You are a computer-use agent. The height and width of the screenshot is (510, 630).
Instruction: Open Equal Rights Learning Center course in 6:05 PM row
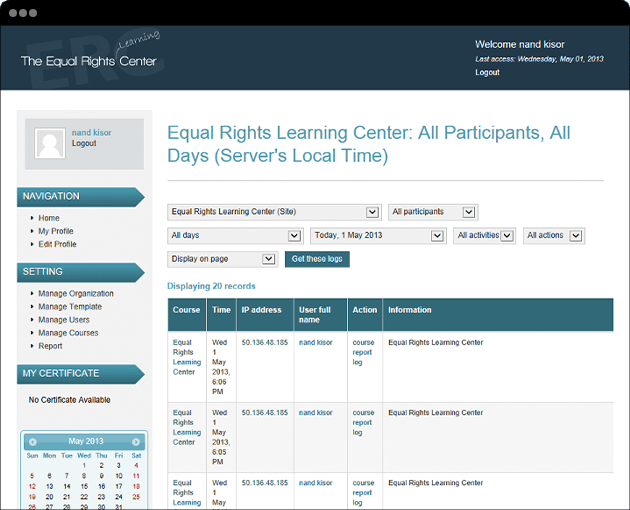point(187,427)
